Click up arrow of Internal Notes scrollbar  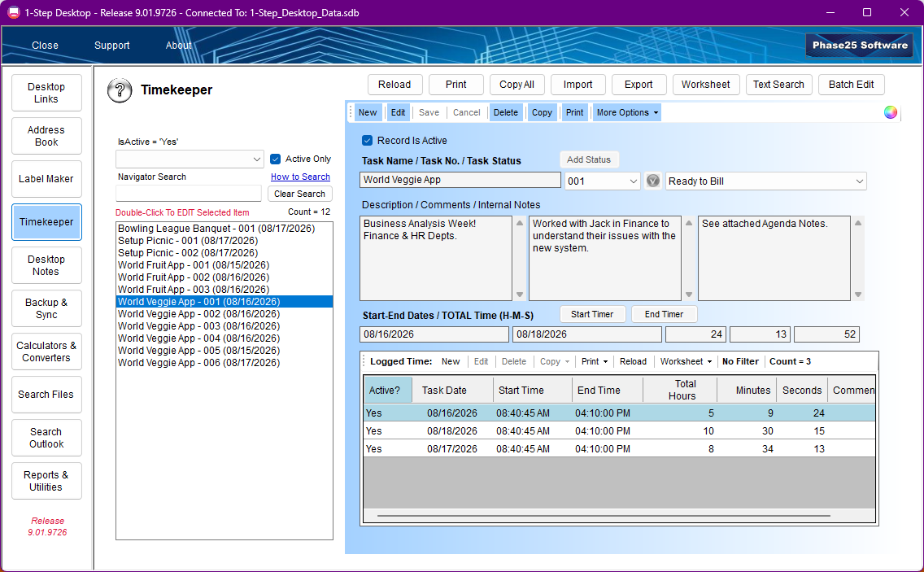tap(858, 223)
